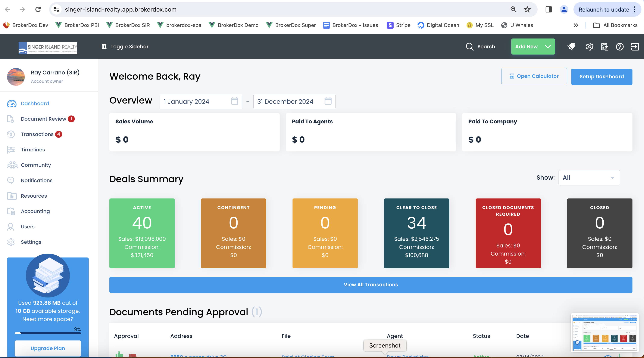The image size is (644, 358).
Task: Click the Settings gear icon in sidebar
Action: click(x=11, y=242)
